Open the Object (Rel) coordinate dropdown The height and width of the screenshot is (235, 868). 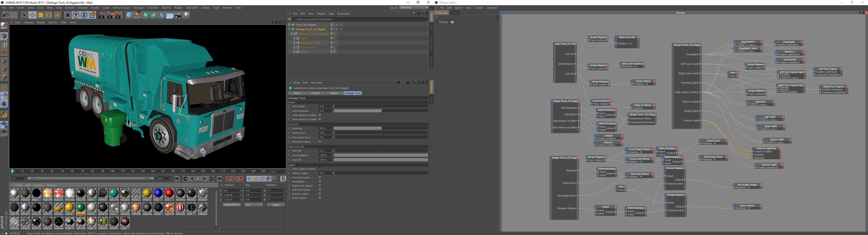(x=232, y=205)
